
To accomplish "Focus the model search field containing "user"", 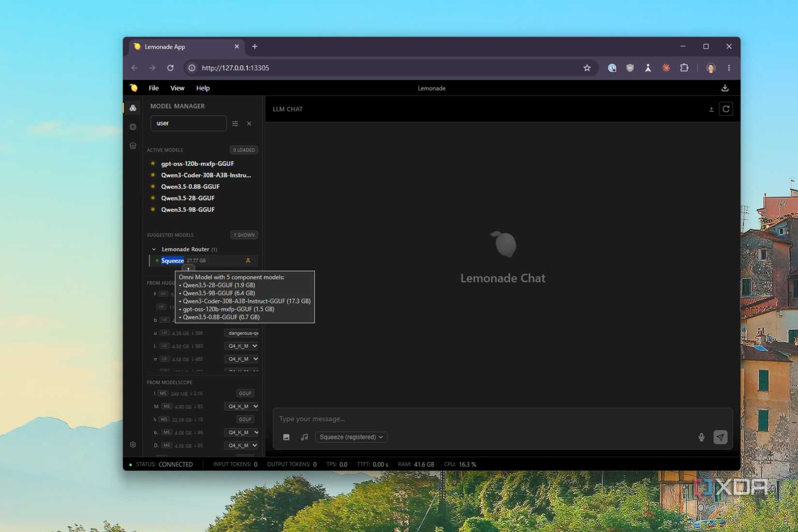I will coord(189,123).
